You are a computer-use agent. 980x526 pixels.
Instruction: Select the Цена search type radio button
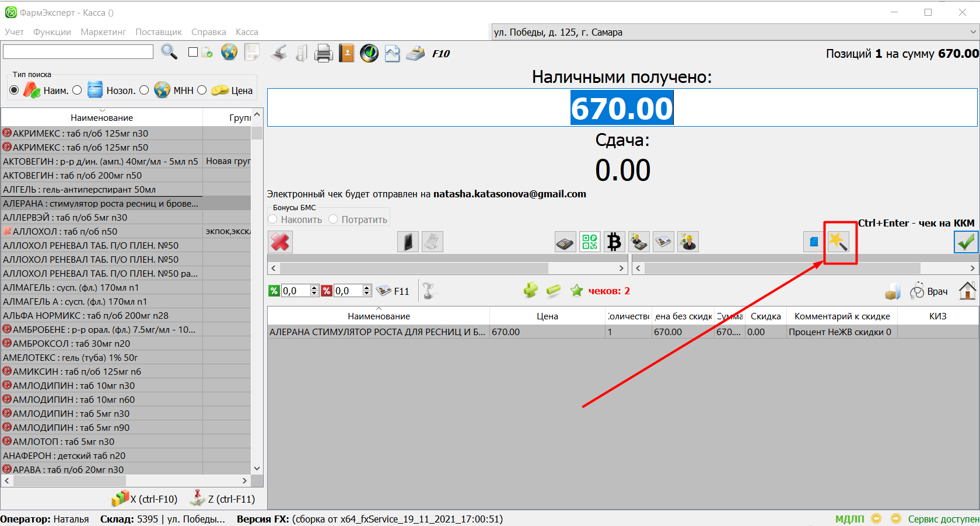click(x=202, y=90)
